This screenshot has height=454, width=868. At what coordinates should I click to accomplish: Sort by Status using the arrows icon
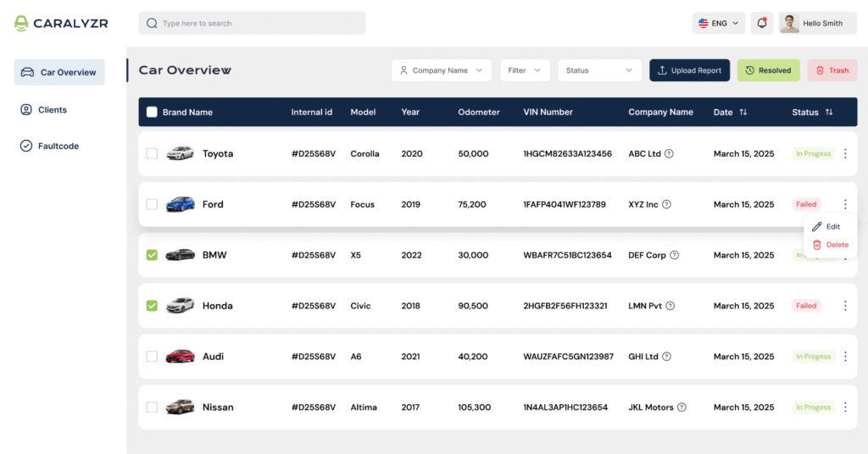click(x=829, y=113)
